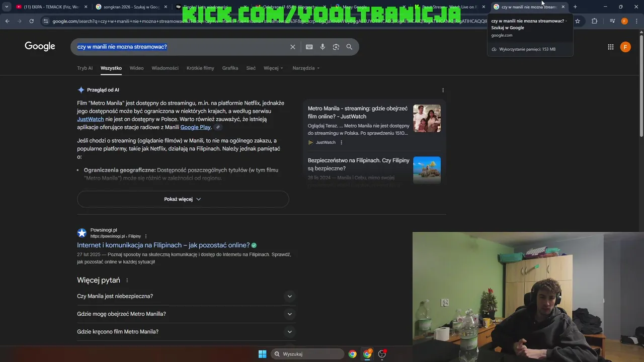Select the Wszystko results tab

click(x=111, y=68)
